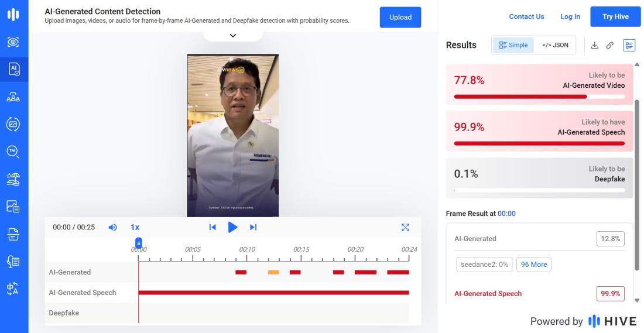Mute the video volume
Viewport: 644px width, 333px height.
[113, 227]
